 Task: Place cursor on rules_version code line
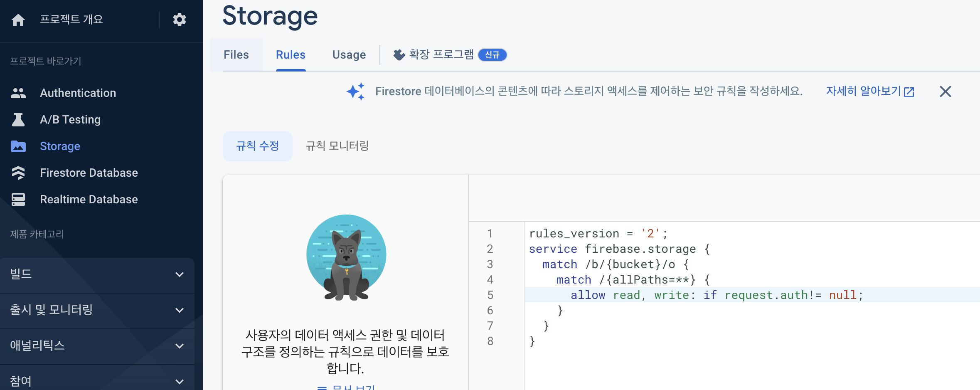tap(598, 234)
